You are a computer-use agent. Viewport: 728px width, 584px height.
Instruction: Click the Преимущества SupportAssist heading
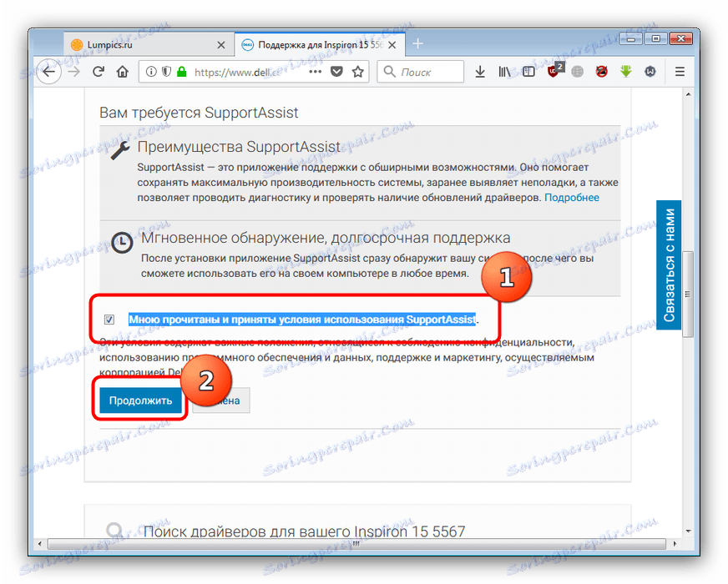tap(239, 147)
